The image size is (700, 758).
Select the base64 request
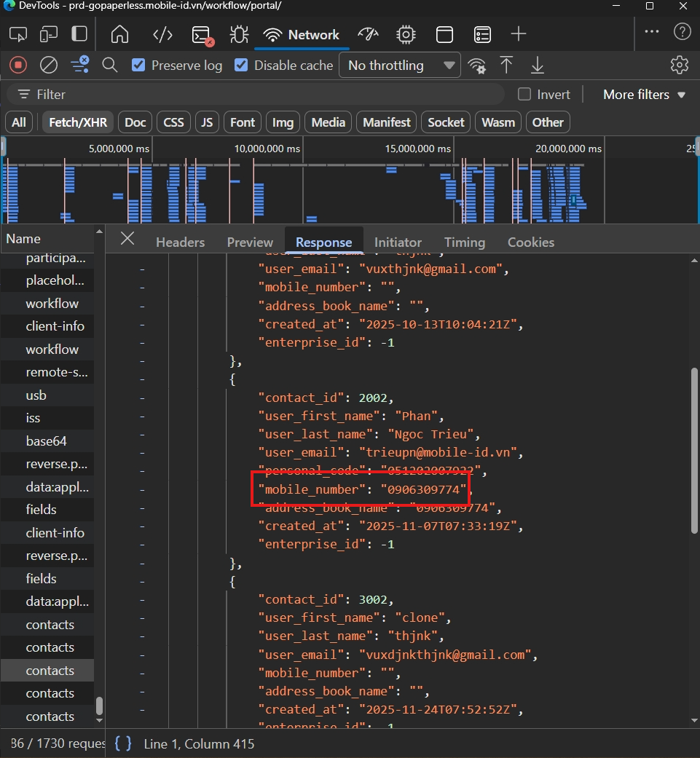(x=47, y=441)
